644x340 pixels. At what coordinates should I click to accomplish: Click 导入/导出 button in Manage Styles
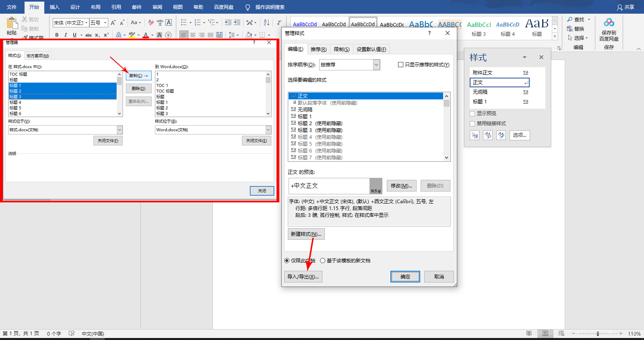click(x=303, y=277)
